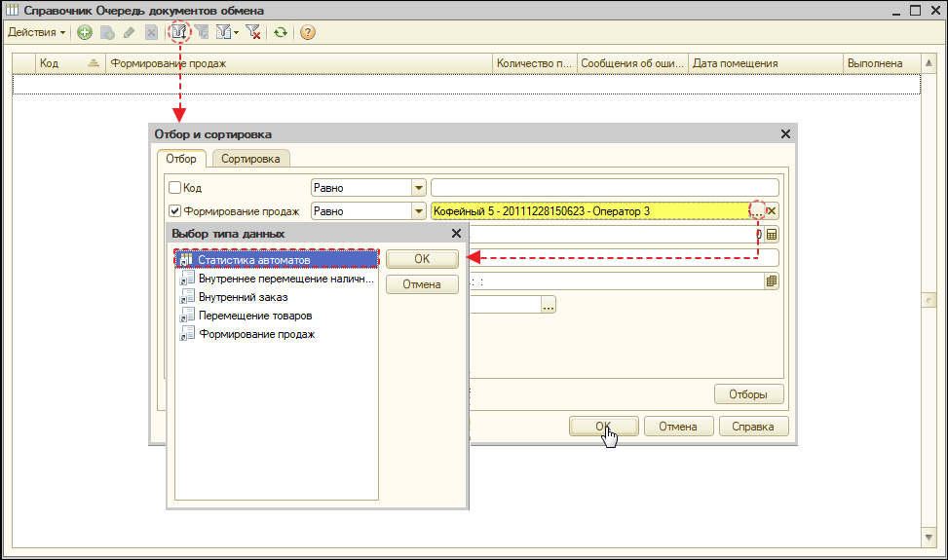
Task: Confirm type selection with OK
Action: pyautogui.click(x=422, y=259)
